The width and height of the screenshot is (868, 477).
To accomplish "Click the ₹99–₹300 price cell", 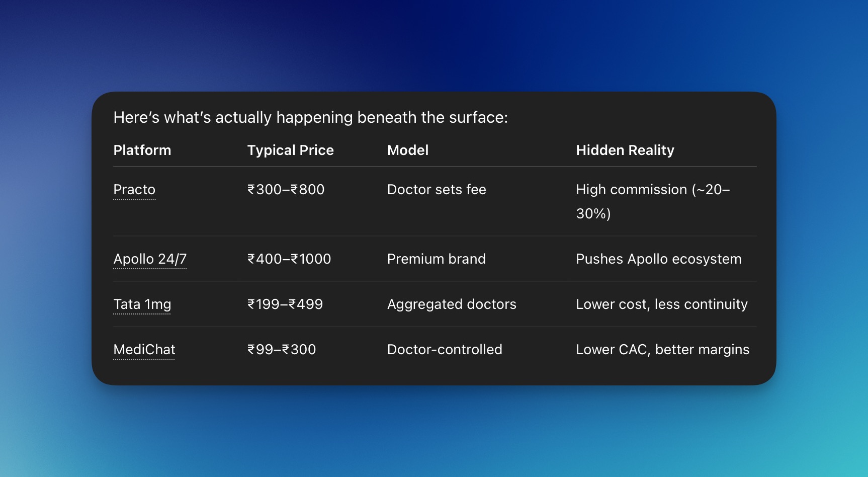I will coord(281,350).
